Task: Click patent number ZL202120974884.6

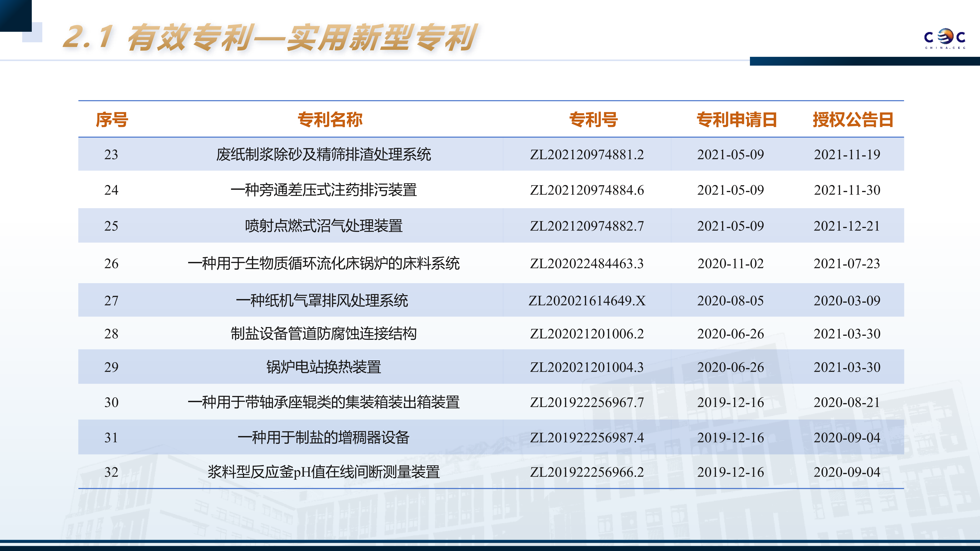Action: point(587,190)
